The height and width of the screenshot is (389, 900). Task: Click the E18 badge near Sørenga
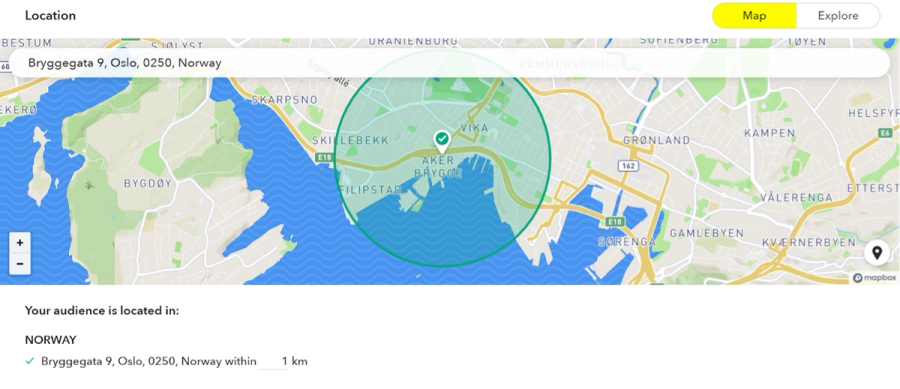(616, 221)
